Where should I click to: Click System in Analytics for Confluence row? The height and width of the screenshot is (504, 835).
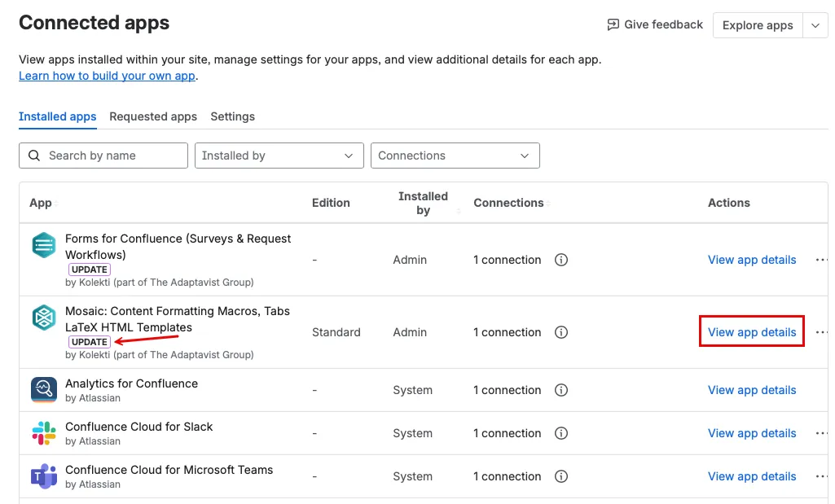pos(413,390)
